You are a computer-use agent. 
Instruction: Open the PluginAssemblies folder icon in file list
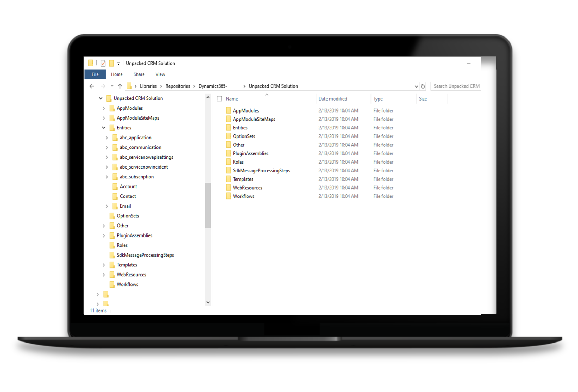click(228, 153)
